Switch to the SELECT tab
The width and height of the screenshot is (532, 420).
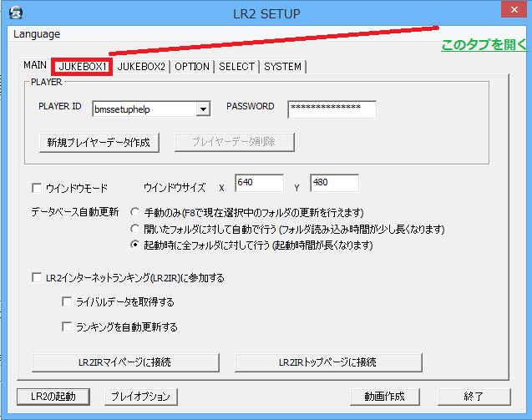pos(236,67)
